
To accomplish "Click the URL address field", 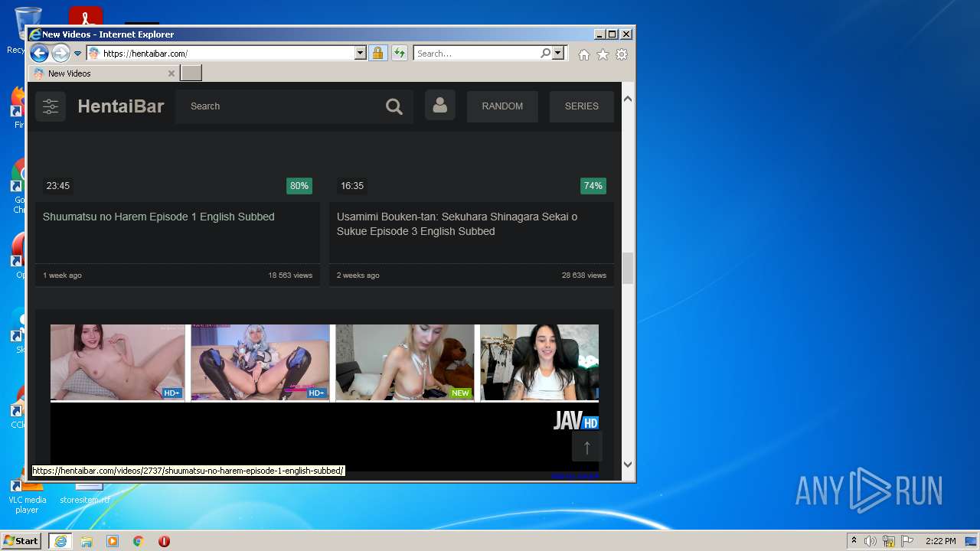I will [x=220, y=54].
